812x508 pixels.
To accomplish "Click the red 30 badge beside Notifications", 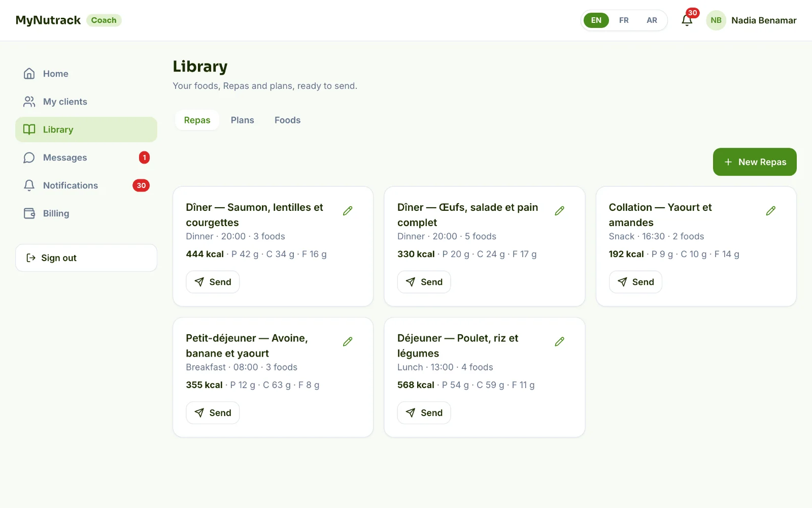I will 141,185.
